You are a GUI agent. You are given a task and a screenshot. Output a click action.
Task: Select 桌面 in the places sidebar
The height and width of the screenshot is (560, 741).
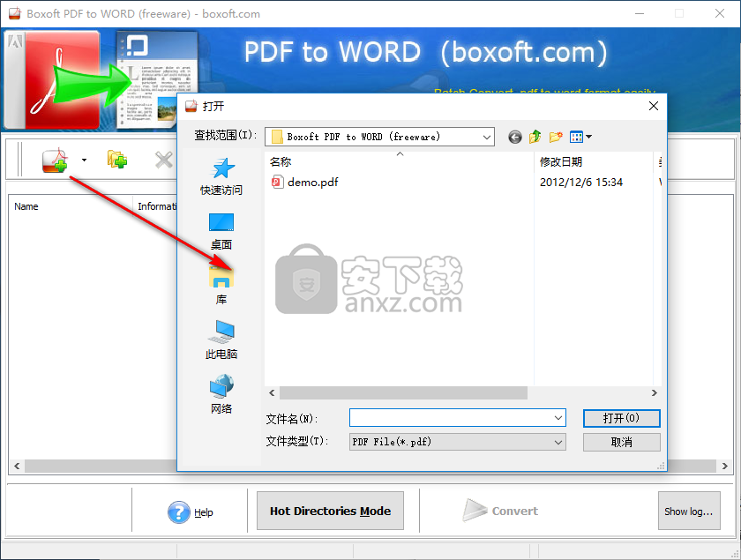(221, 232)
